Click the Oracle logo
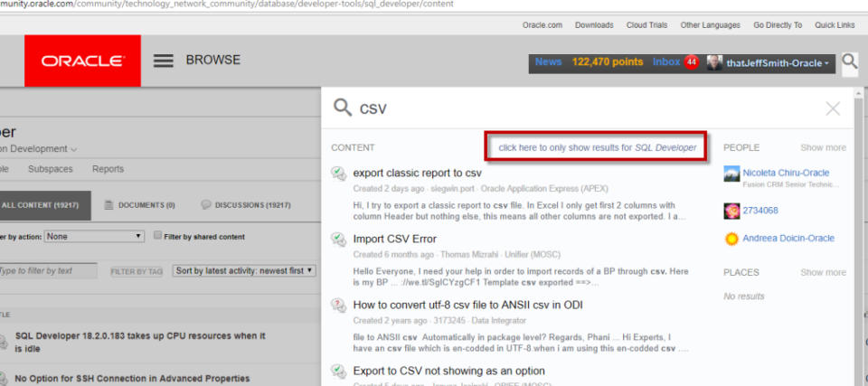This screenshot has height=386, width=868. tap(82, 61)
